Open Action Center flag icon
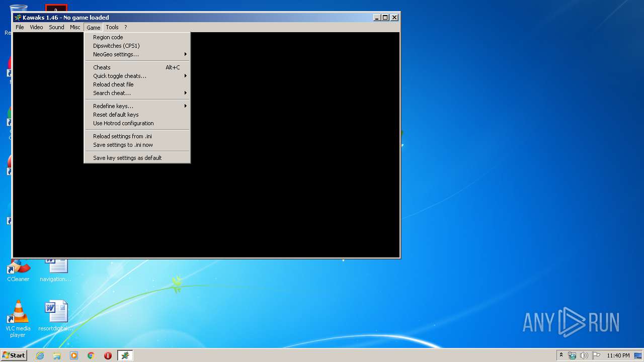The height and width of the screenshot is (362, 644). click(596, 355)
